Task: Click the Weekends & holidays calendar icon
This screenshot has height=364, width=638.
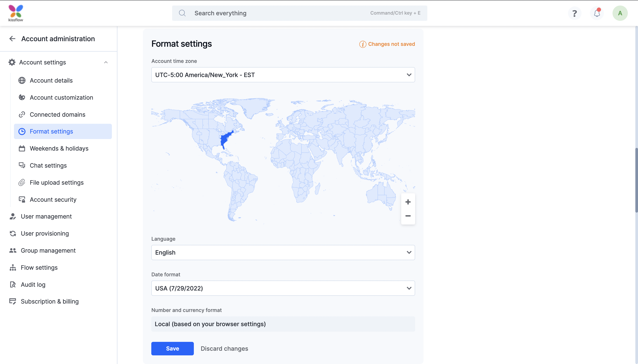Action: 22,149
